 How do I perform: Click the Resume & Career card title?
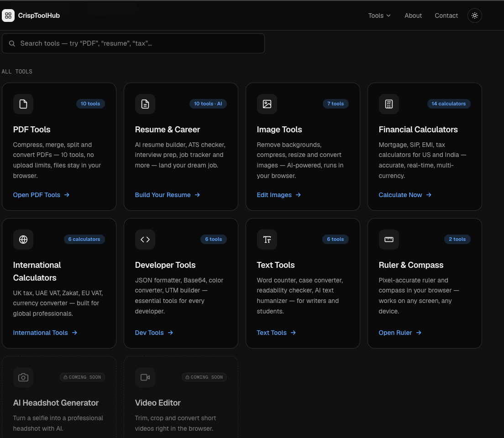pyautogui.click(x=168, y=130)
